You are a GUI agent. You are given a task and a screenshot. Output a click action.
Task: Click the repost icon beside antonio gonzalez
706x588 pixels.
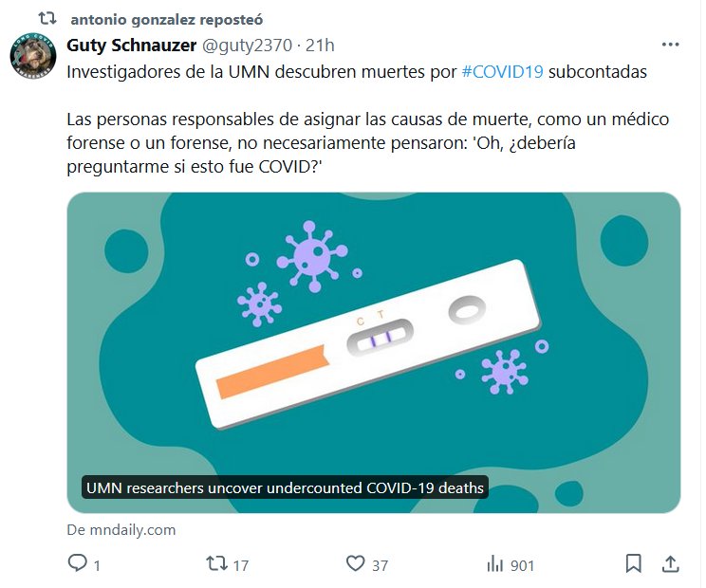(x=46, y=18)
